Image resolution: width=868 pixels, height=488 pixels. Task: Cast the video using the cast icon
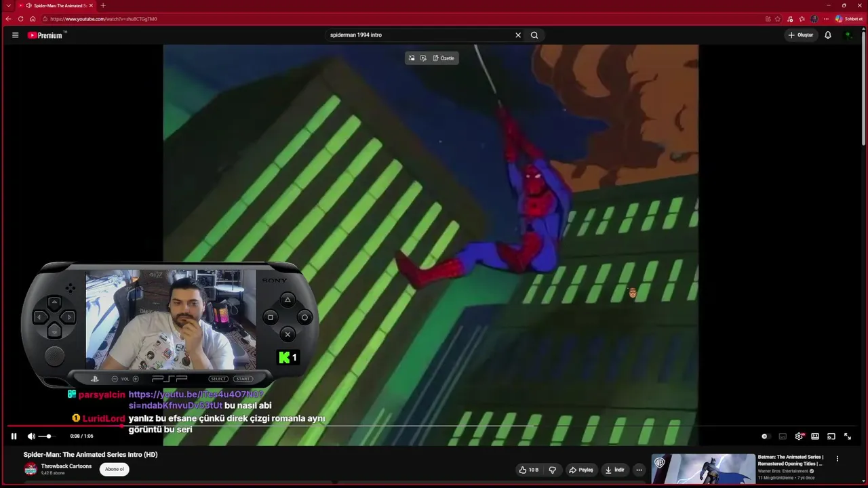[831, 436]
